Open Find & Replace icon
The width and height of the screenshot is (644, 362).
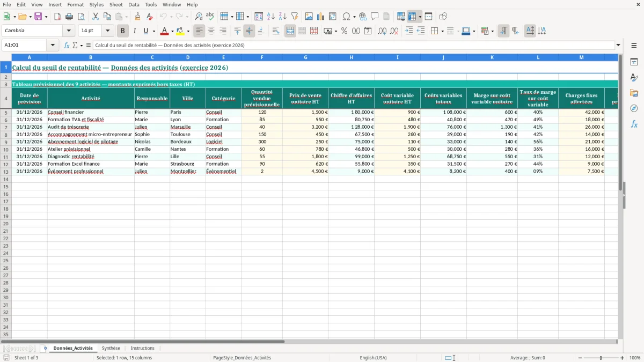199,17
